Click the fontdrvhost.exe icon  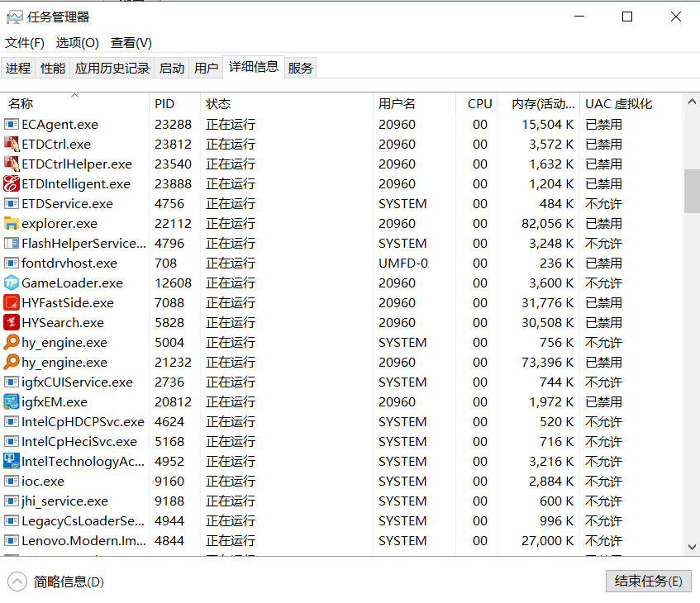12,263
